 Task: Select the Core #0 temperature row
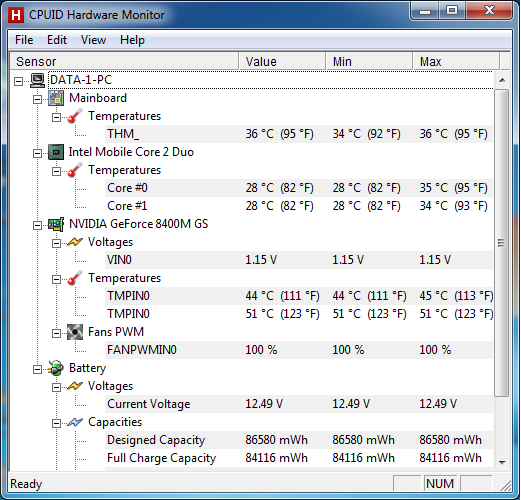[299, 188]
